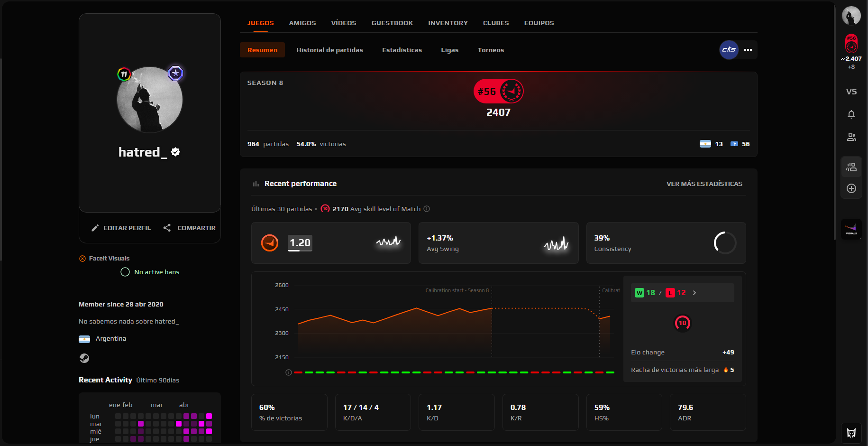Image resolution: width=868 pixels, height=446 pixels.
Task: Click the '964 partidas' count text
Action: [x=268, y=144]
